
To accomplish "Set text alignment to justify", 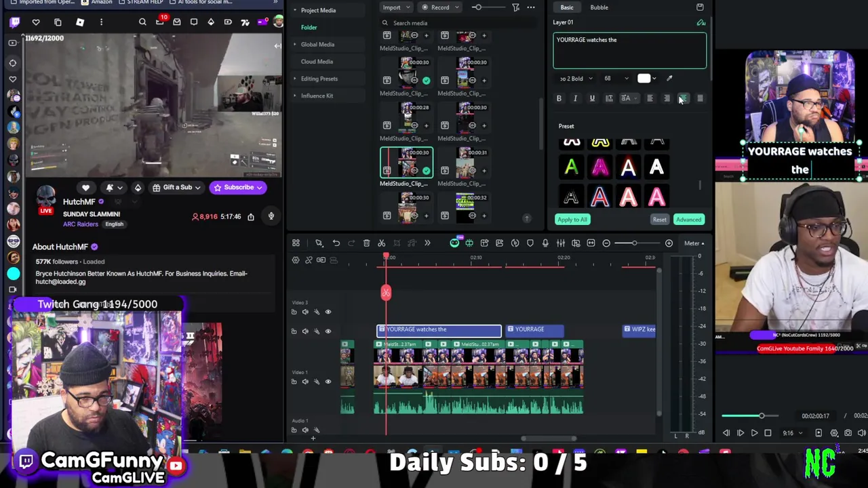I will [700, 99].
